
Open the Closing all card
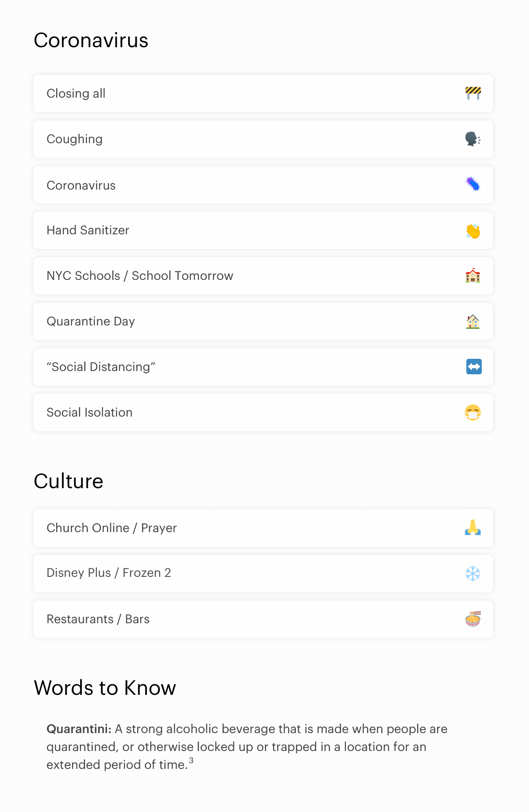tap(263, 94)
